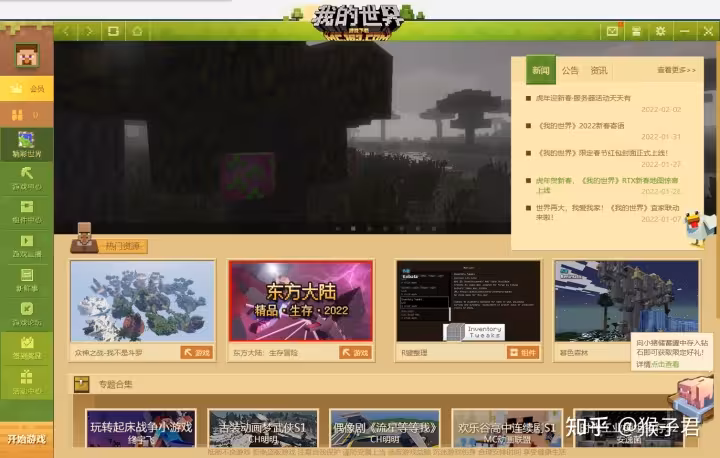Open 活动中心 gift box item
The width and height of the screenshot is (720, 458).
click(x=27, y=382)
